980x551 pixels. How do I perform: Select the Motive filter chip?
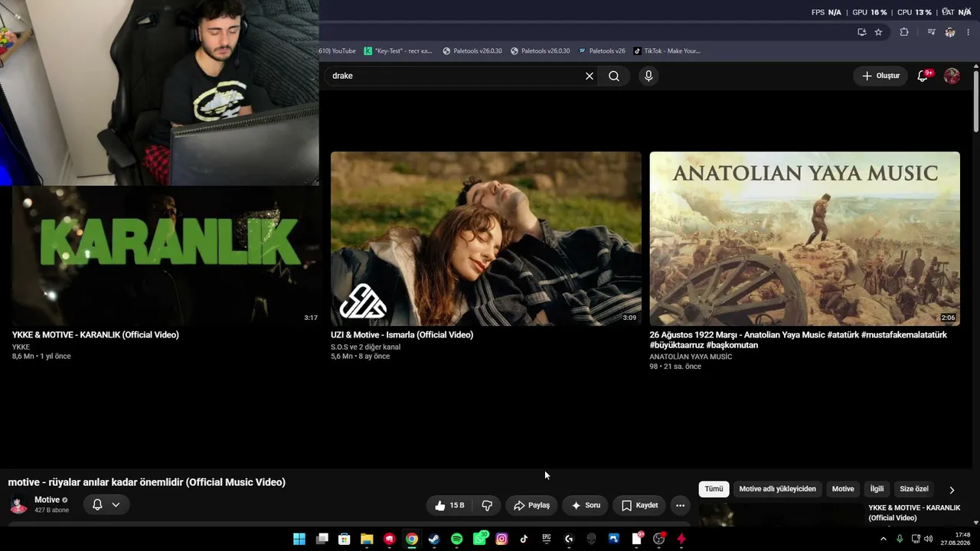pyautogui.click(x=843, y=489)
